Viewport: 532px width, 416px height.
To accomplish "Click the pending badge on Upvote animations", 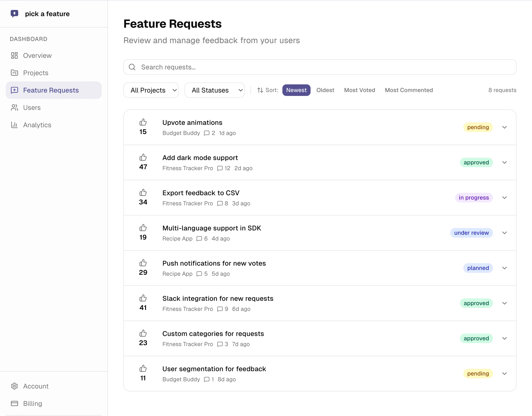I will tap(478, 127).
